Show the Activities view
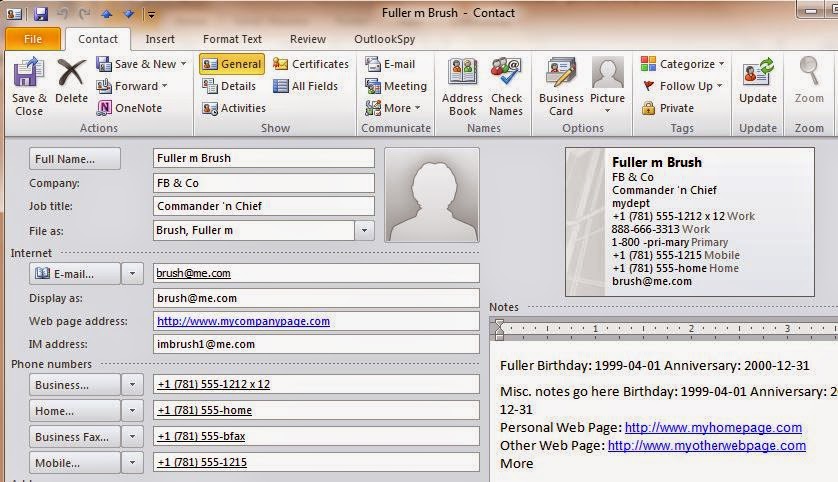Image resolution: width=838 pixels, height=482 pixels. click(234, 108)
